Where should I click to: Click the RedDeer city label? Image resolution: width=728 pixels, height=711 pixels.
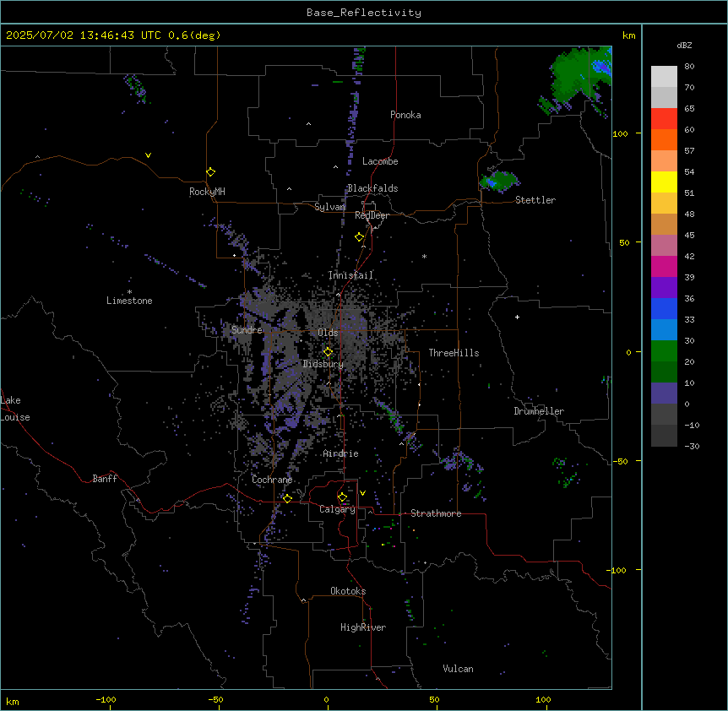click(372, 215)
